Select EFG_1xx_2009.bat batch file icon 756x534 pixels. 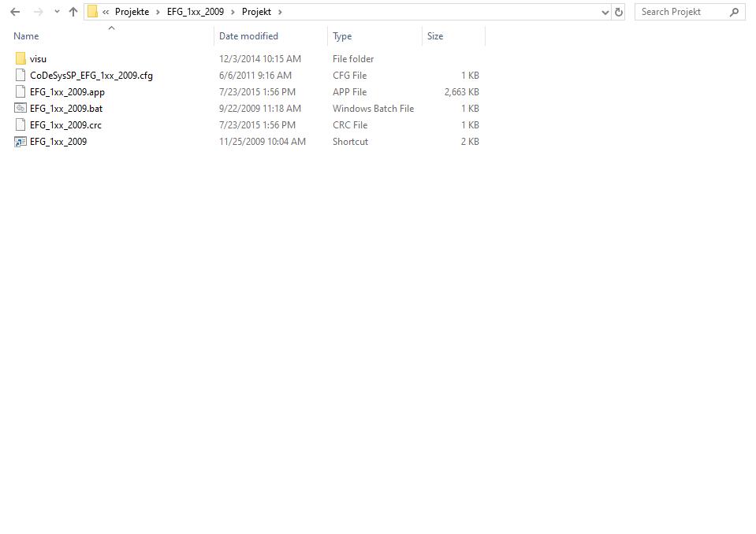[20, 109]
